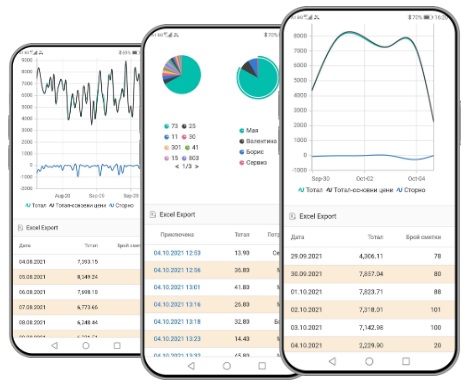Viewport: 471px width, 387px height.
Task: Toggle pie legend item 301
Action: (173, 147)
